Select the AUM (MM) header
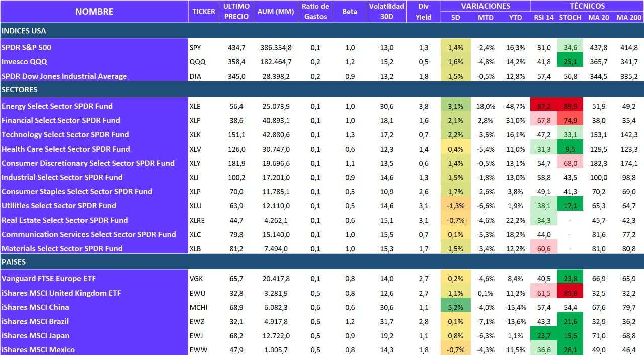 tap(275, 11)
